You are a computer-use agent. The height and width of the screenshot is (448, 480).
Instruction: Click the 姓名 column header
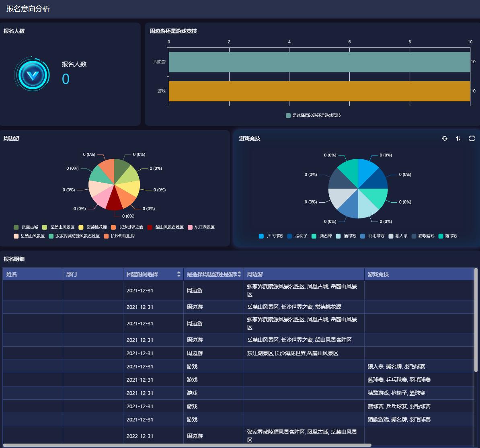33,274
